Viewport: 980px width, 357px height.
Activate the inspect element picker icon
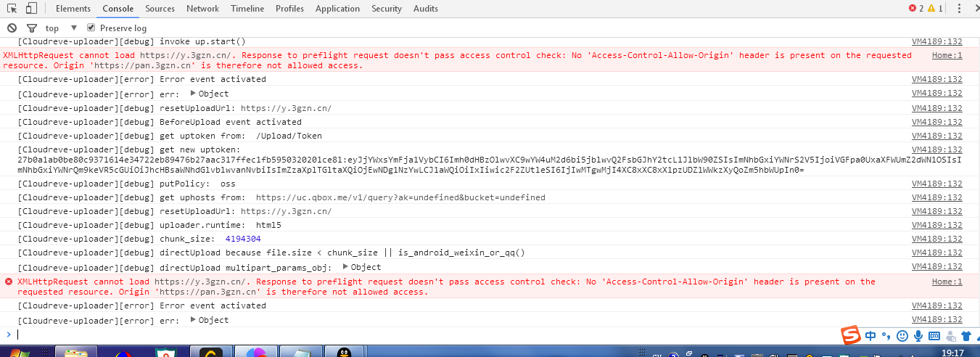(13, 9)
